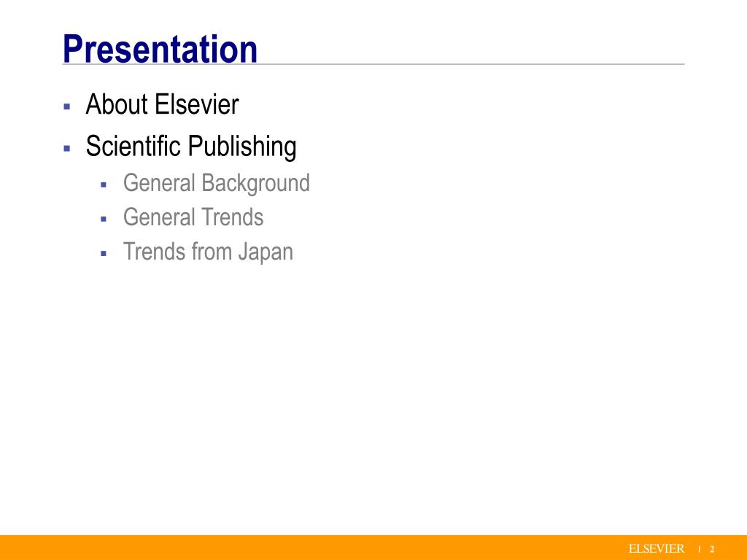Select the Scientific Publishing bullet
747x560 pixels.
click(191, 146)
